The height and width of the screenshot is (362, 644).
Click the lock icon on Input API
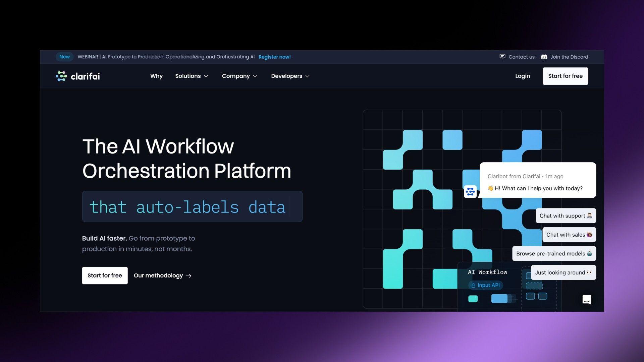point(473,285)
